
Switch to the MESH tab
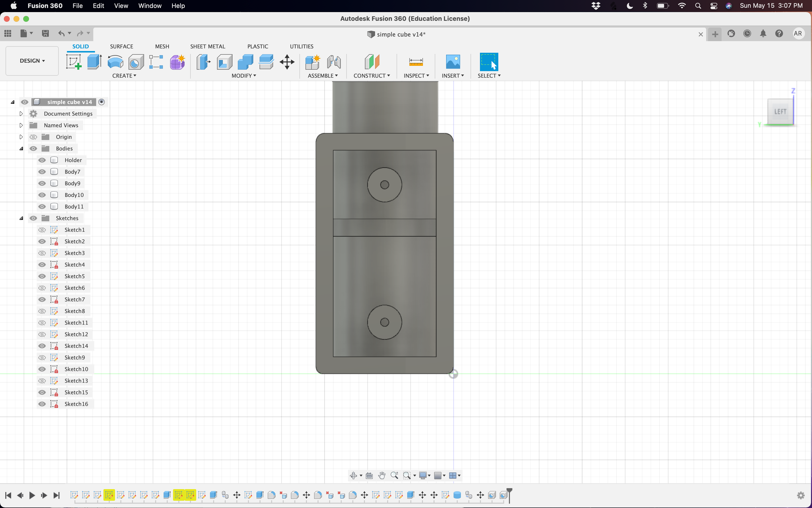click(x=162, y=46)
